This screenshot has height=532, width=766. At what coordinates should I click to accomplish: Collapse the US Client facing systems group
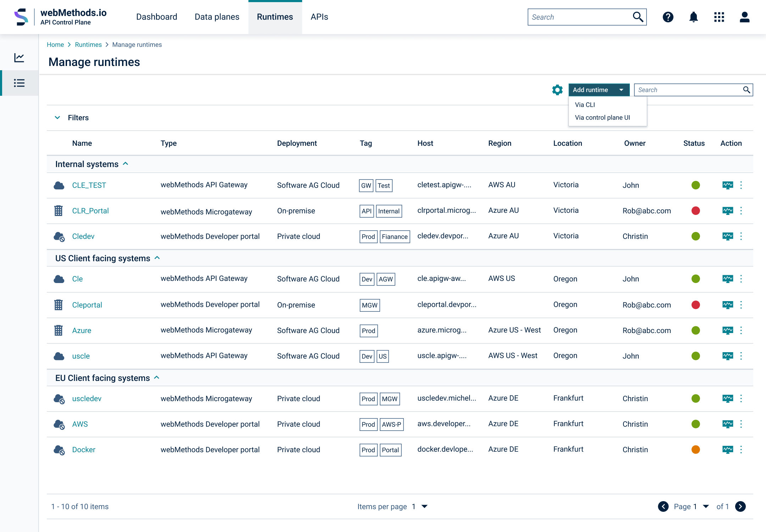pos(157,258)
